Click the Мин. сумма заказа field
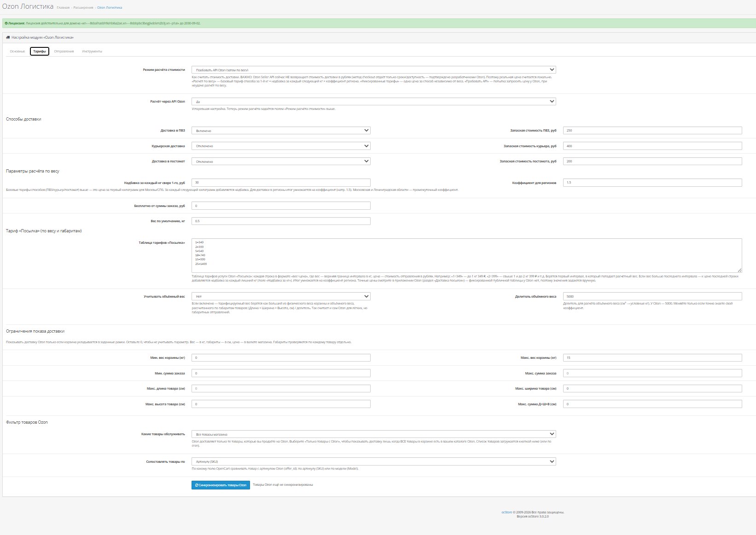756x535 pixels. (281, 373)
